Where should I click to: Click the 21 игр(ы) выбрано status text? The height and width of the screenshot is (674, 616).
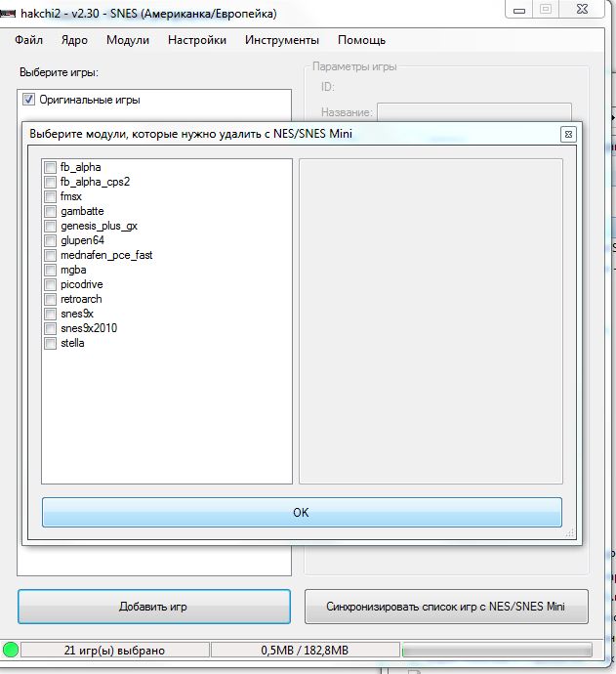pyautogui.click(x=114, y=650)
